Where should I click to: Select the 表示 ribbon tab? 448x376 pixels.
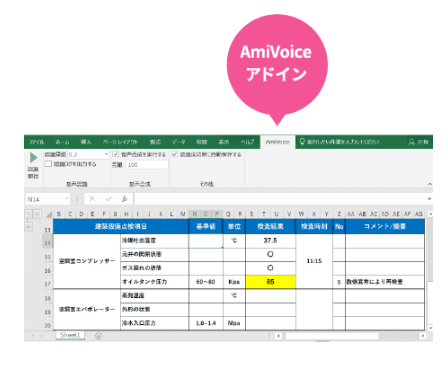click(x=224, y=142)
